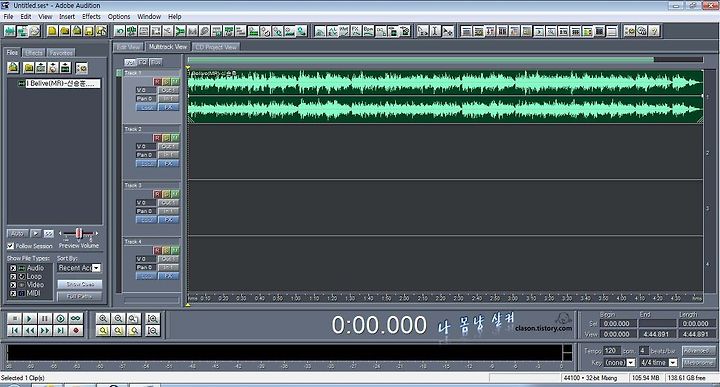Toggle Audio file type checkbox
The height and width of the screenshot is (387, 720).
[x=13, y=268]
